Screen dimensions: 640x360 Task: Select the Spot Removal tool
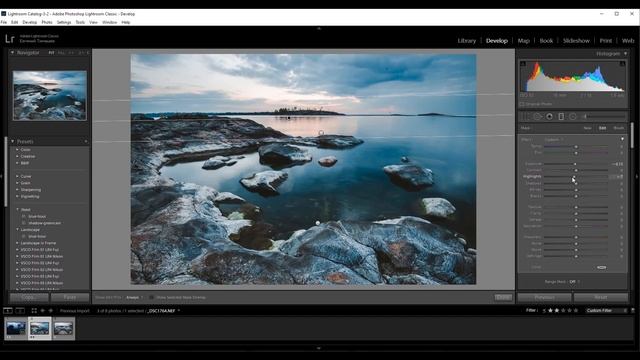537,117
